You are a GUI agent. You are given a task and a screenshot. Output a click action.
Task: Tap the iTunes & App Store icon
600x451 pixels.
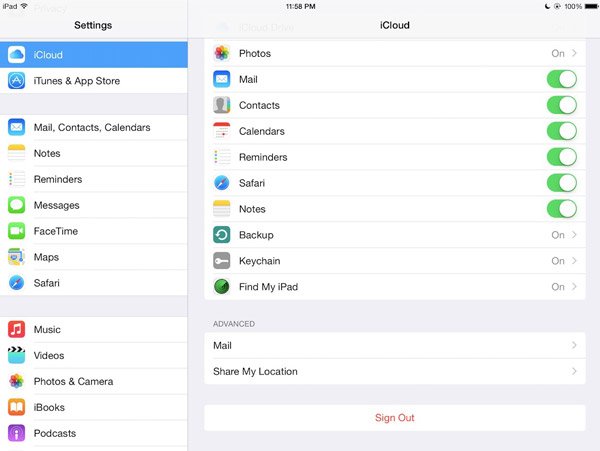[x=16, y=81]
